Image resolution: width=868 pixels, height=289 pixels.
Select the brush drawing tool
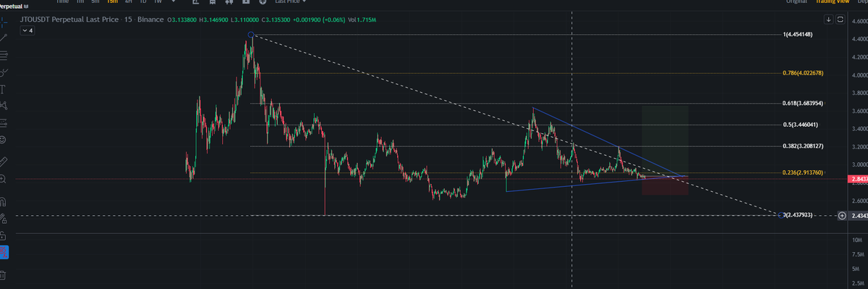tap(4, 72)
